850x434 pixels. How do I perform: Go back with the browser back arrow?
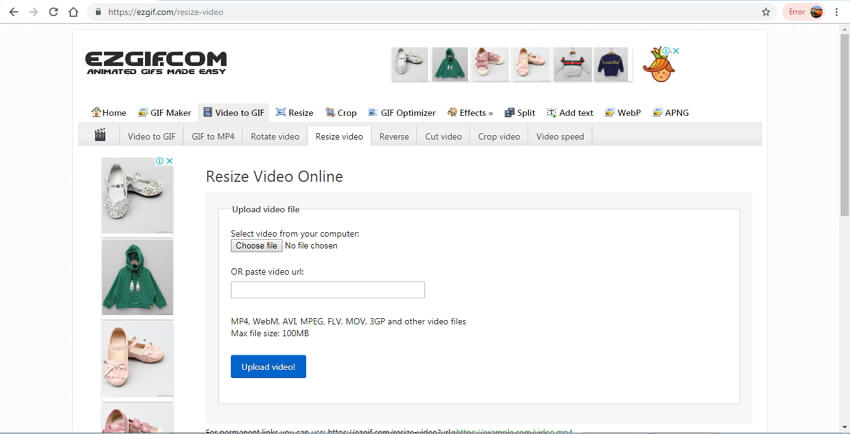point(13,12)
